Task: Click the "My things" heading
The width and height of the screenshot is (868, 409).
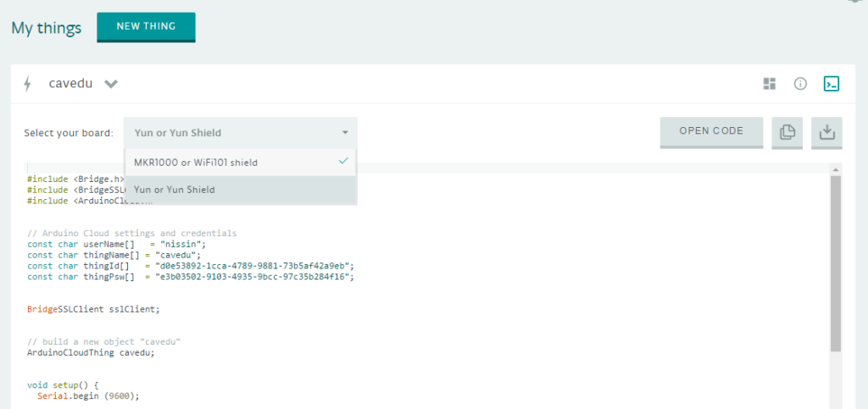Action: [x=47, y=28]
